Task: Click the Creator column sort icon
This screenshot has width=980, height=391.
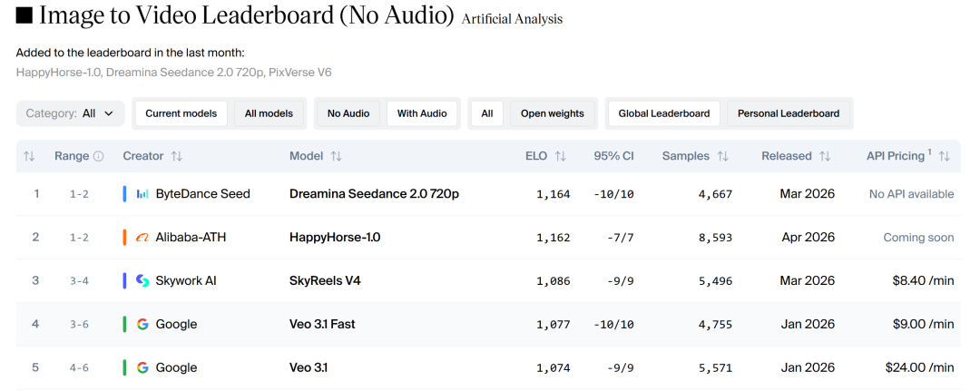Action: [177, 156]
